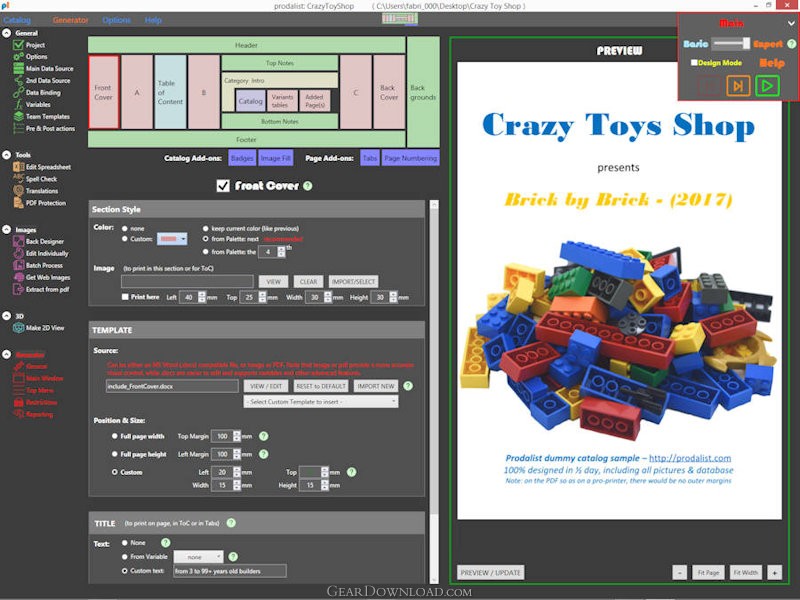Open the Options menu
Screen dimensions: 800x600
point(116,20)
